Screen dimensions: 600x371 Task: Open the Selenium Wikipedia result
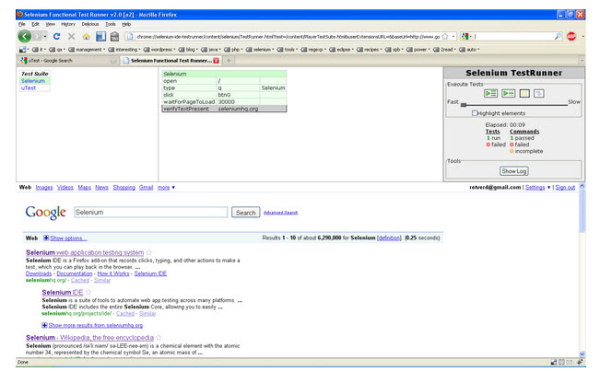pyautogui.click(x=90, y=338)
